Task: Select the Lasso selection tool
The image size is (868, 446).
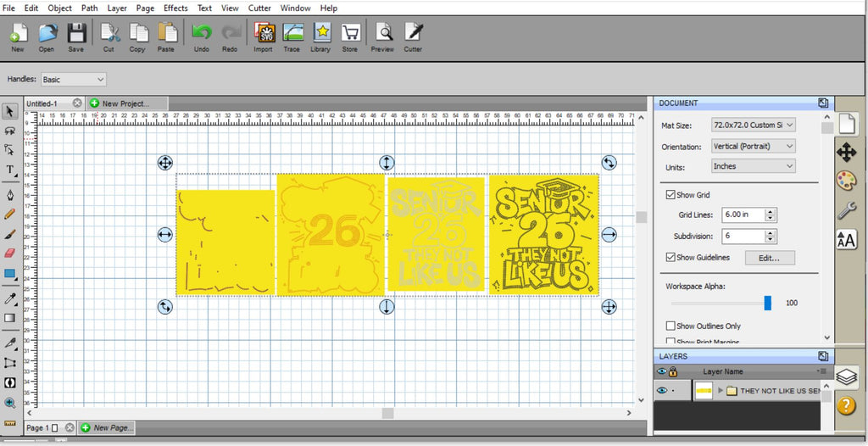Action: 9,131
